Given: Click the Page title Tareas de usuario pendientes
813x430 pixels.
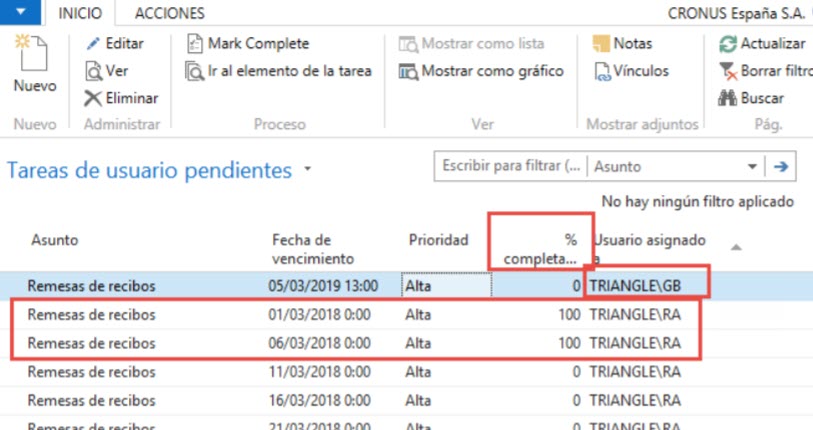Looking at the screenshot, I should tap(149, 170).
